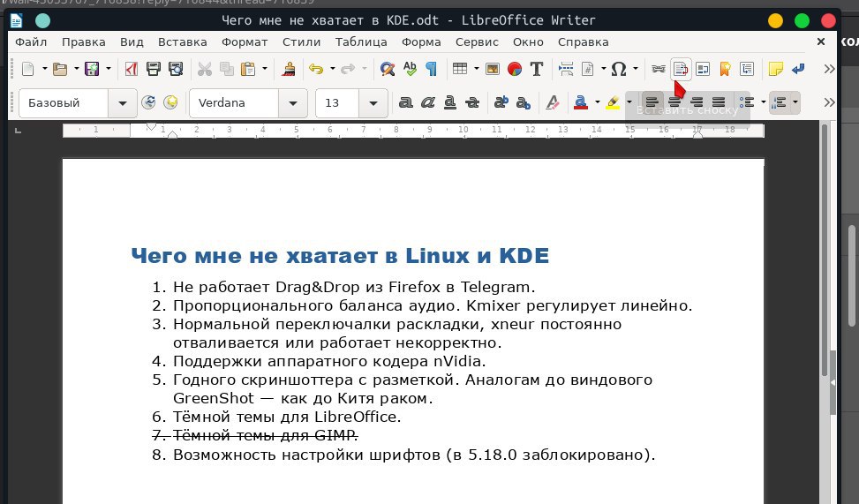Viewport: 859px width, 504px height.
Task: Clear direct formatting icon
Action: pyautogui.click(x=553, y=102)
